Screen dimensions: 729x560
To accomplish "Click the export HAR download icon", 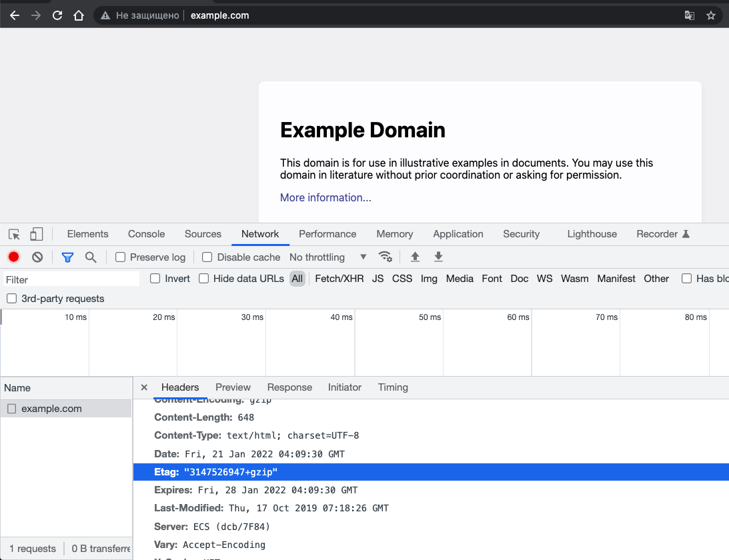I will pos(438,257).
